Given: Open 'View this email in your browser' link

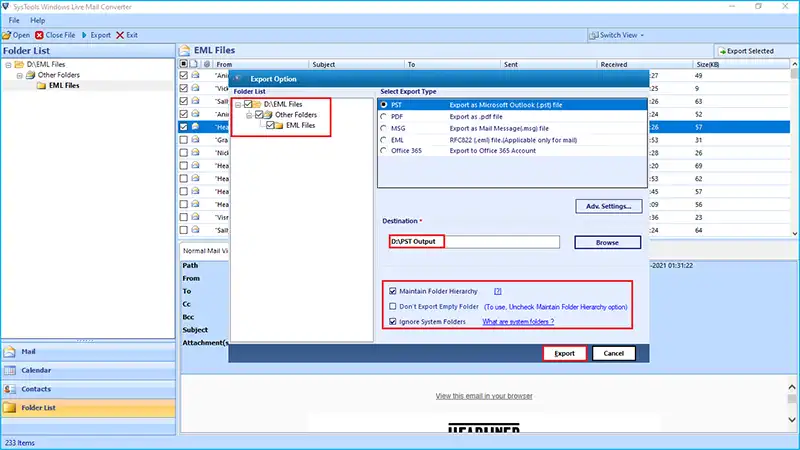Looking at the screenshot, I should pyautogui.click(x=484, y=396).
